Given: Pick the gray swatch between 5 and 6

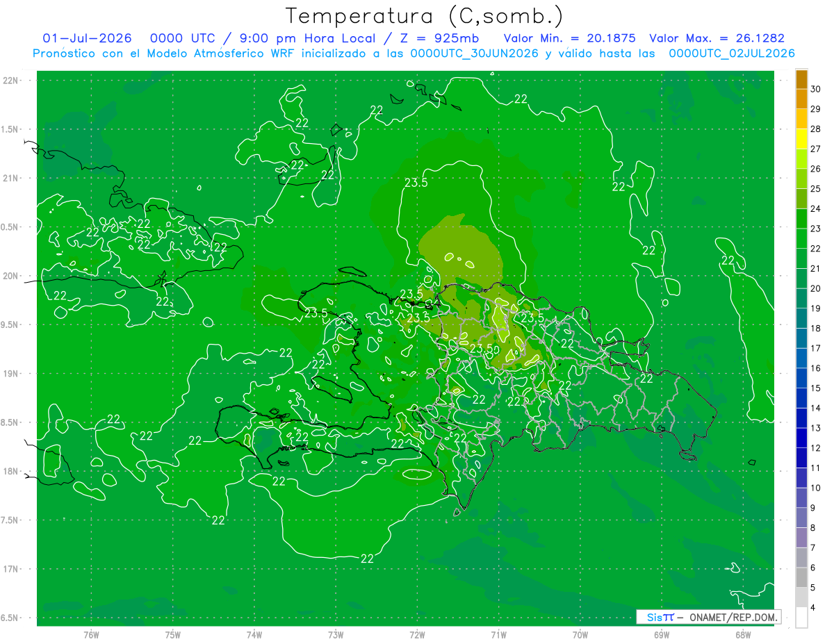Looking at the screenshot, I should 801,578.
